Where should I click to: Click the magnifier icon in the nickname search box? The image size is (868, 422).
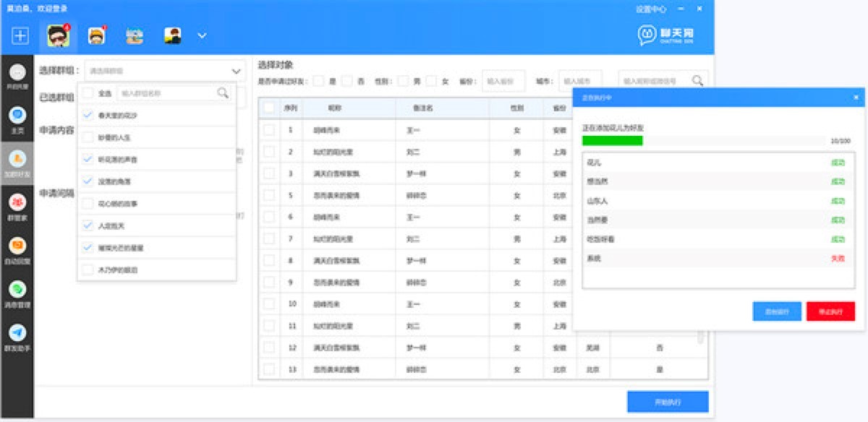click(x=697, y=80)
